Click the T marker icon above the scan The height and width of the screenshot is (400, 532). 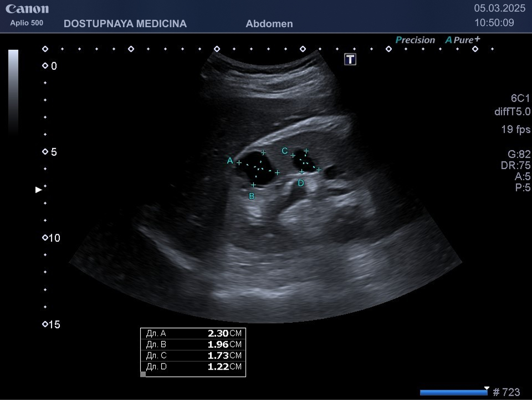coord(350,59)
